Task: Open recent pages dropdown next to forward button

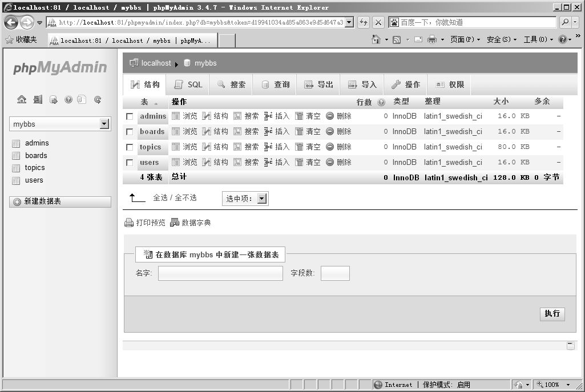Action: pyautogui.click(x=39, y=23)
